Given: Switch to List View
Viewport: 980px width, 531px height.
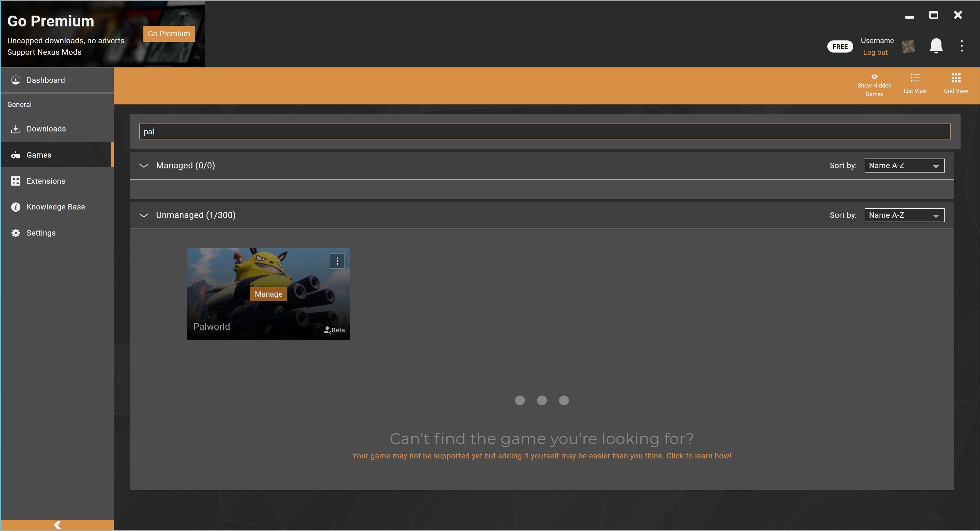Looking at the screenshot, I should pyautogui.click(x=915, y=83).
